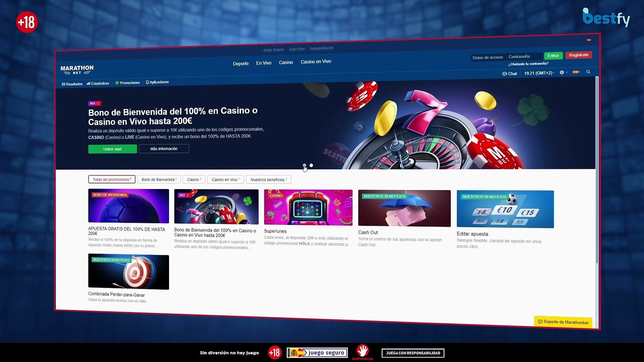Open the Aplicaciones page
Screen dimensions: 644x362
pos(157,82)
